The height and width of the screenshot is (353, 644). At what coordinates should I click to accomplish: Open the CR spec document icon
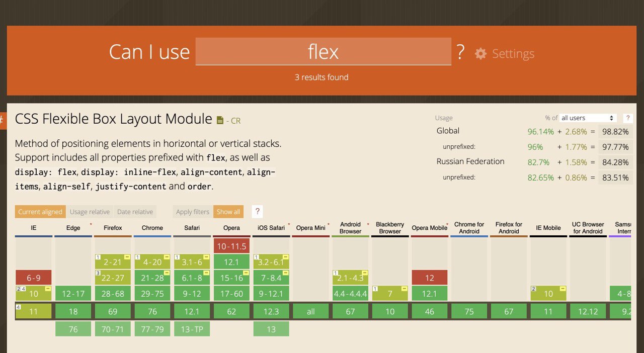[220, 120]
